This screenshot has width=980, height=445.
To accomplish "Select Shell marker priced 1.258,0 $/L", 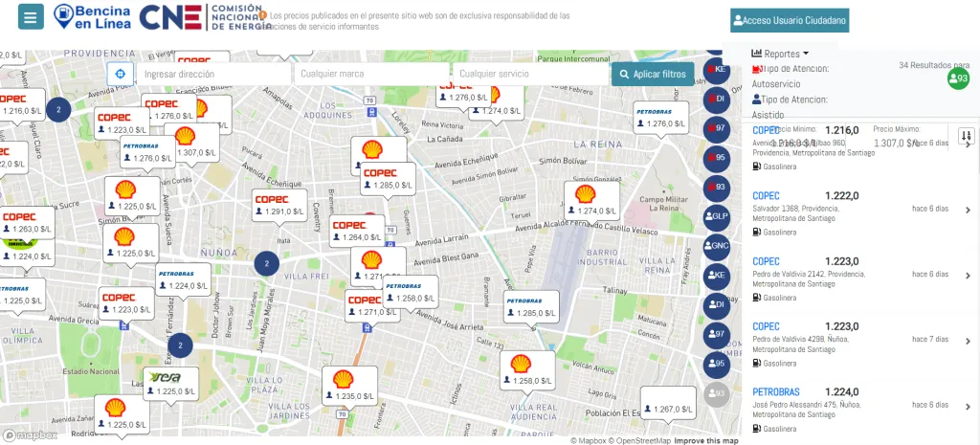I will click(x=527, y=370).
